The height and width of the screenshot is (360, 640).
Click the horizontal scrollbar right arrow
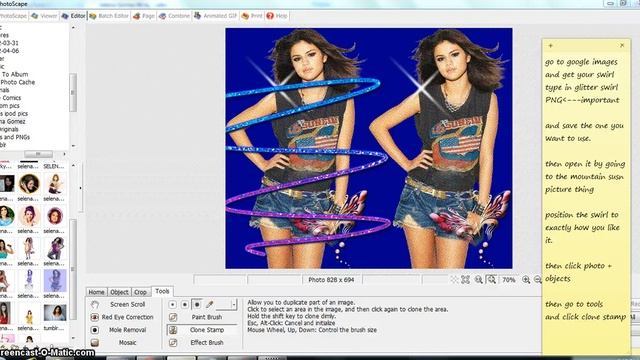pos(64,154)
